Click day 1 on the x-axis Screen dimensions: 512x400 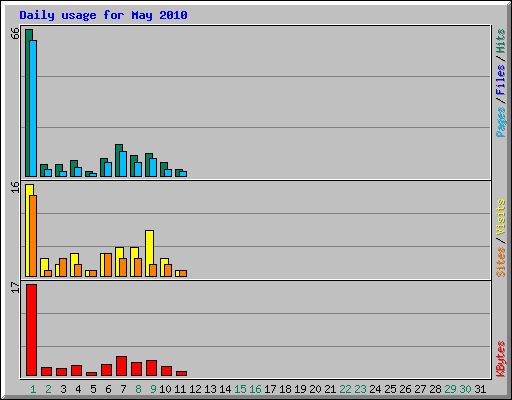pyautogui.click(x=33, y=389)
